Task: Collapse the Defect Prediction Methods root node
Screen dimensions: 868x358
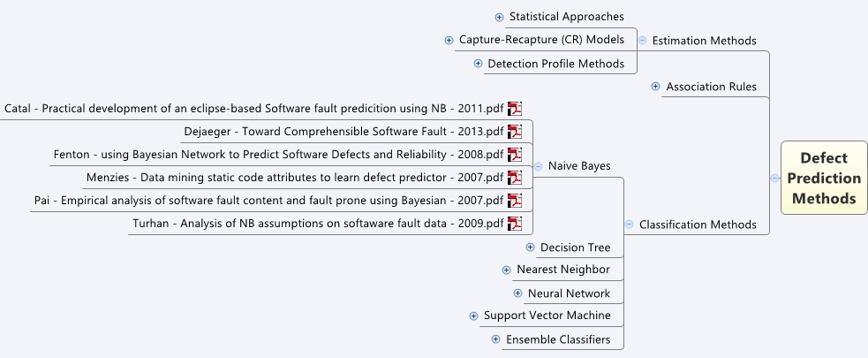Action: pyautogui.click(x=774, y=178)
